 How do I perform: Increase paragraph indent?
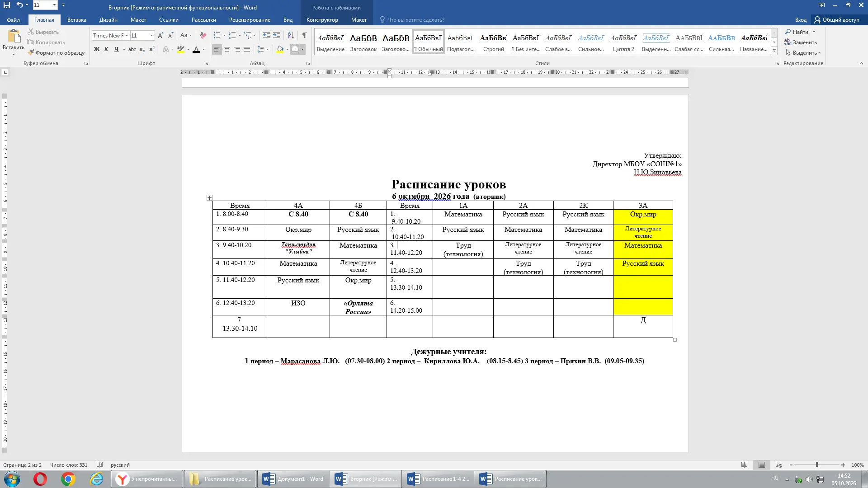(277, 35)
